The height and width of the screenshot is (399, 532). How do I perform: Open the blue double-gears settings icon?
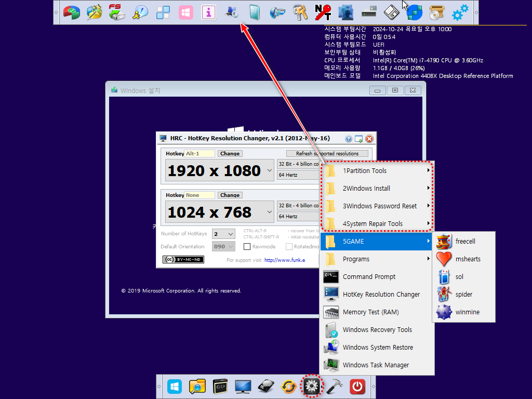[460, 12]
